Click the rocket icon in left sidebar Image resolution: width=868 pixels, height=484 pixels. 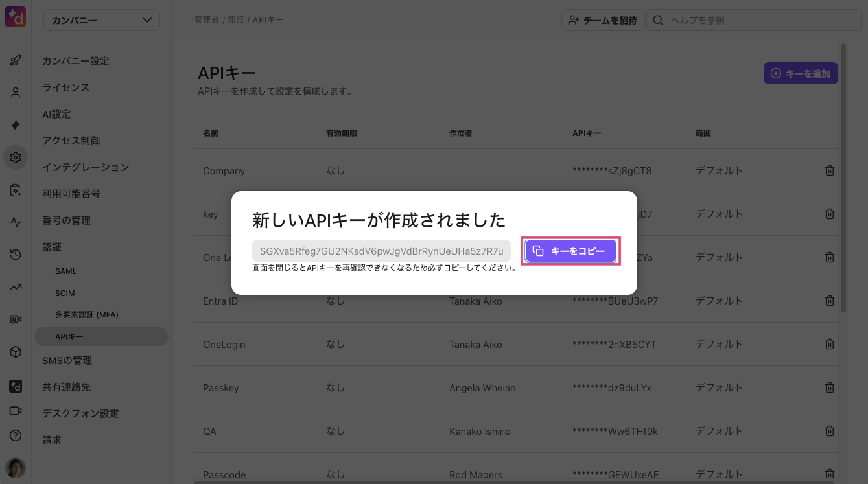tap(16, 60)
